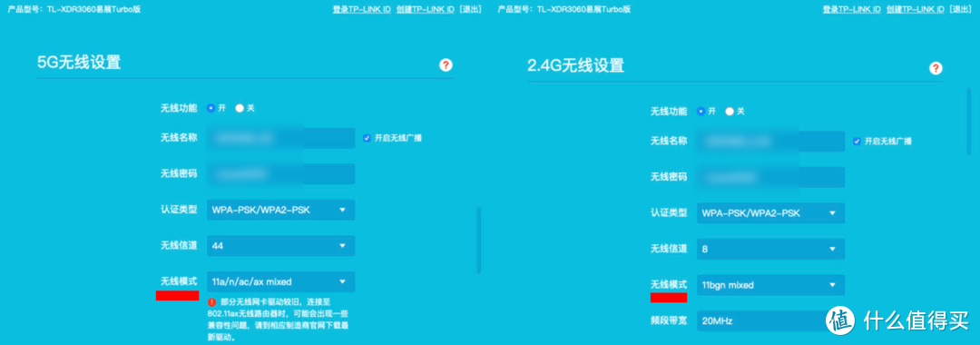
Task: Click 5G wireless name input field
Action: pos(280,137)
